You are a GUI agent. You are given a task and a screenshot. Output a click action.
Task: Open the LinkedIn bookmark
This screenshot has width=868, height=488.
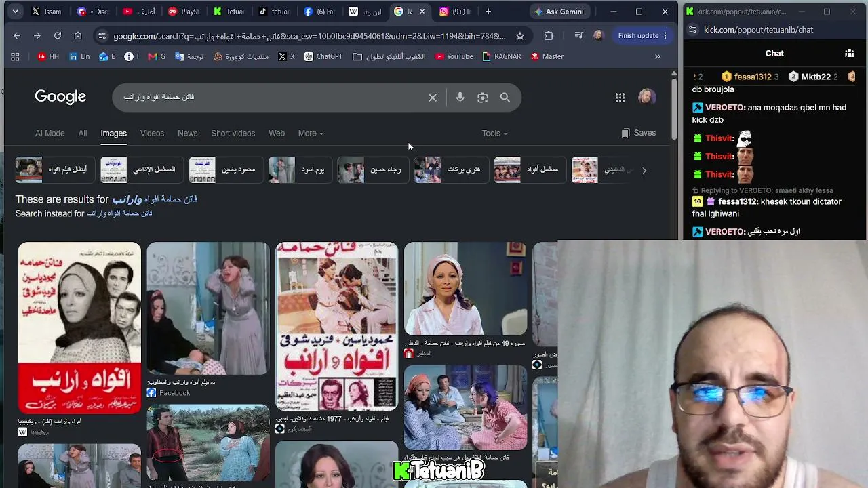point(79,56)
